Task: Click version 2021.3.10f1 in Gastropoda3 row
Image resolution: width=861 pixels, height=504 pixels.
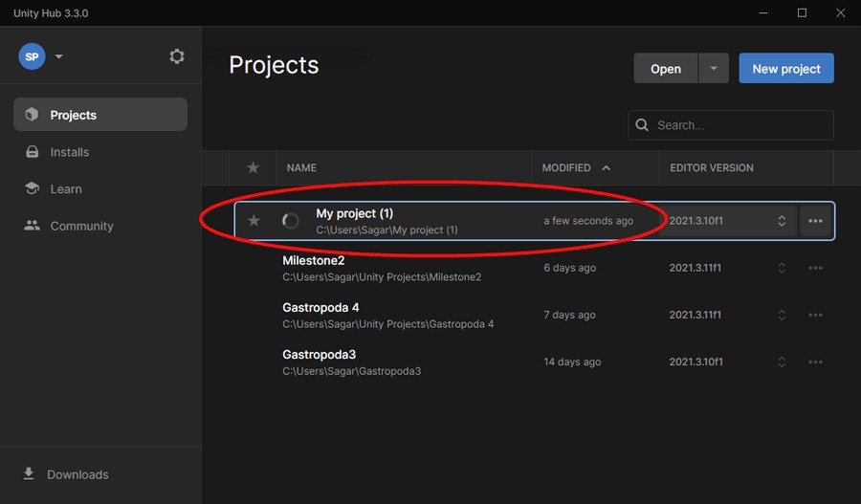Action: [x=695, y=362]
